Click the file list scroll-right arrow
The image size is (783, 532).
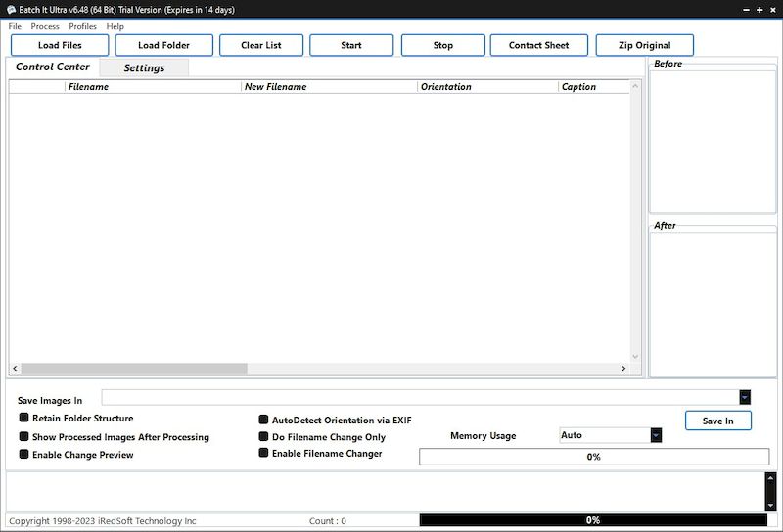(623, 369)
